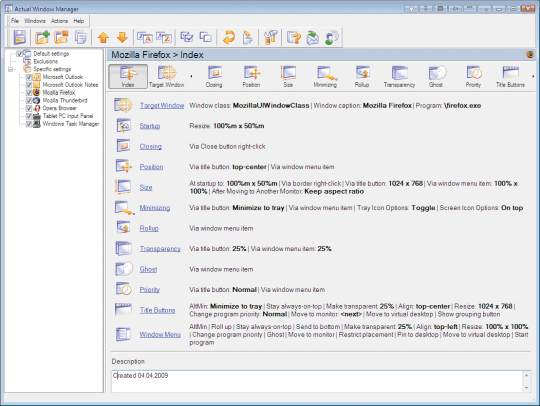Follow the Title Buttons link in list

click(x=157, y=310)
